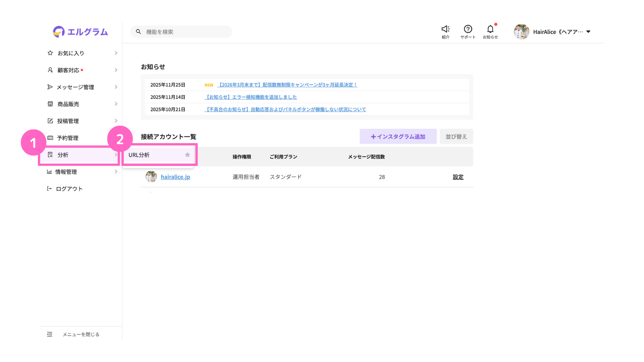Viewport: 644px width, 362px height.
Task: Open the HairAlice account dropdown arrow
Action: [588, 32]
